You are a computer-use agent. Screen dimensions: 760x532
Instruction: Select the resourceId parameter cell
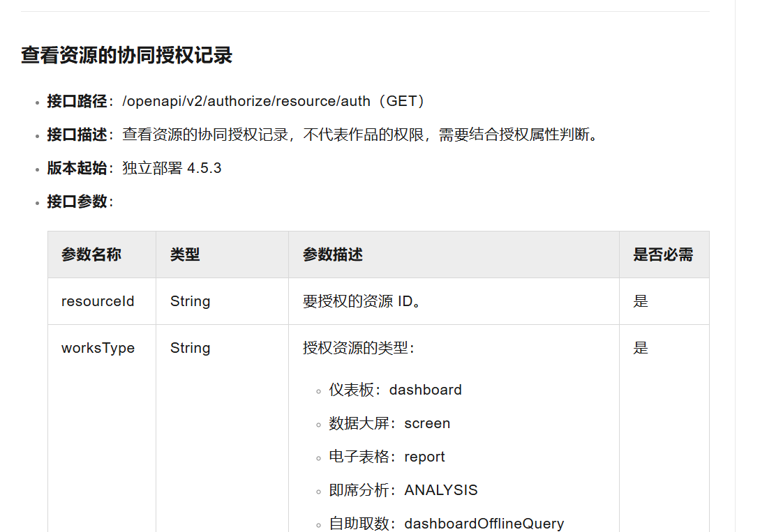[98, 301]
